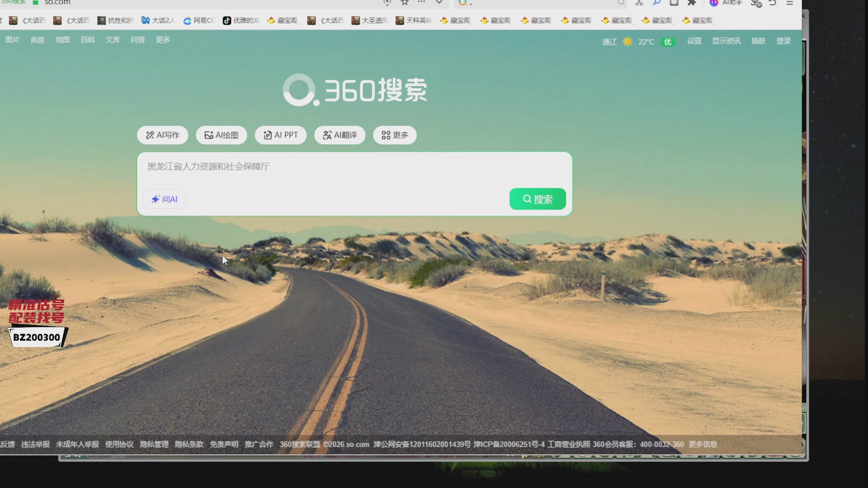Image resolution: width=868 pixels, height=488 pixels.
Task: Open the AI绘图 tool
Action: tap(221, 135)
